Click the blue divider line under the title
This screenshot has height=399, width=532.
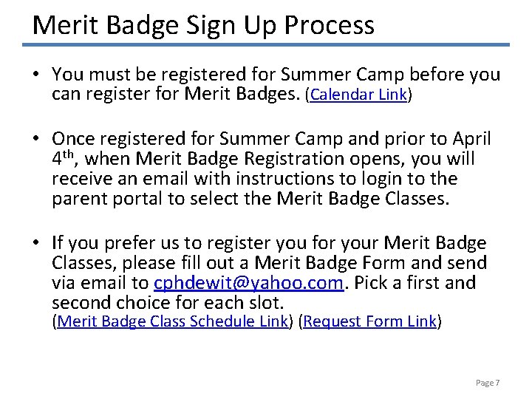pyautogui.click(x=266, y=45)
